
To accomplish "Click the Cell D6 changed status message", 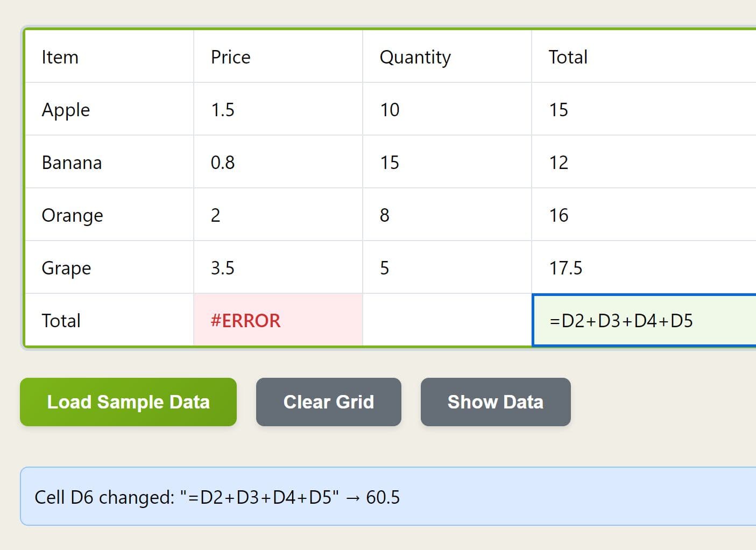I will (x=388, y=496).
